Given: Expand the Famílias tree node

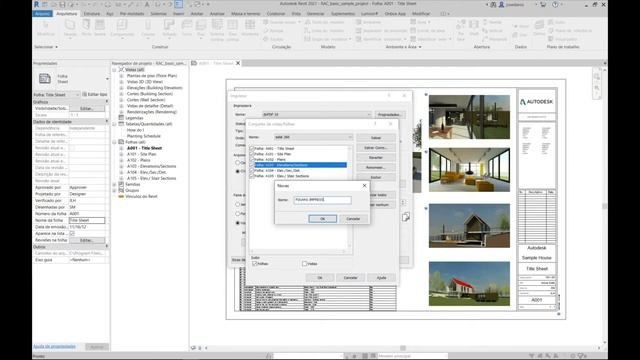Looking at the screenshot, I should (x=115, y=184).
